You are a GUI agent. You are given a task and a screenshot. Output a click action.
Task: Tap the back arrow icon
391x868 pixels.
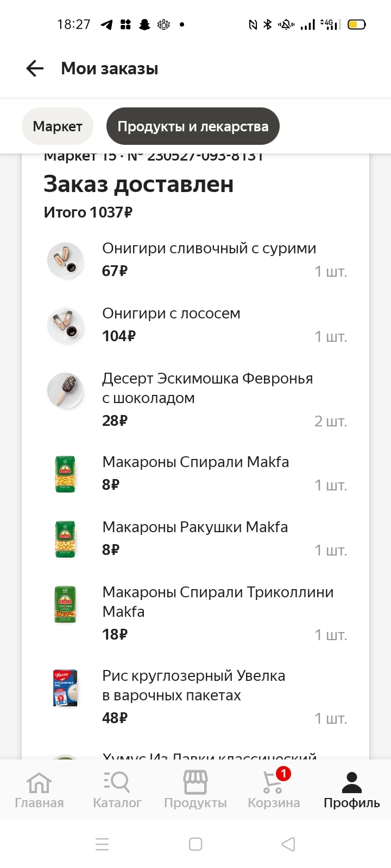click(35, 68)
